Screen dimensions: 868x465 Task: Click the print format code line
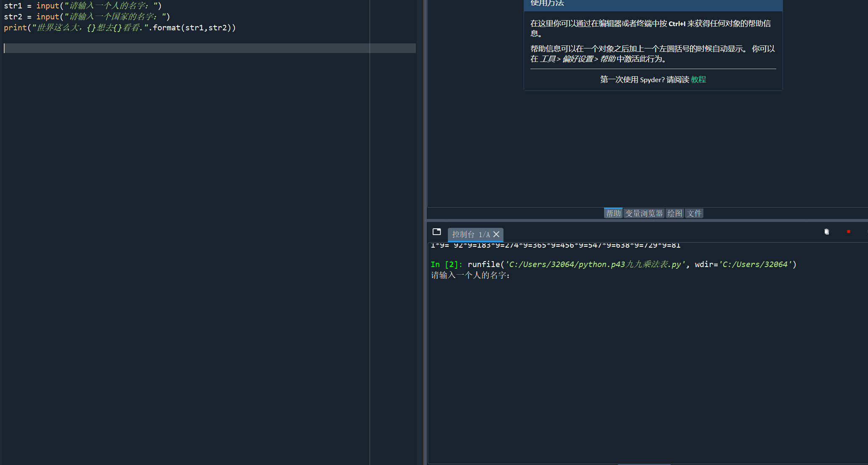(x=120, y=28)
